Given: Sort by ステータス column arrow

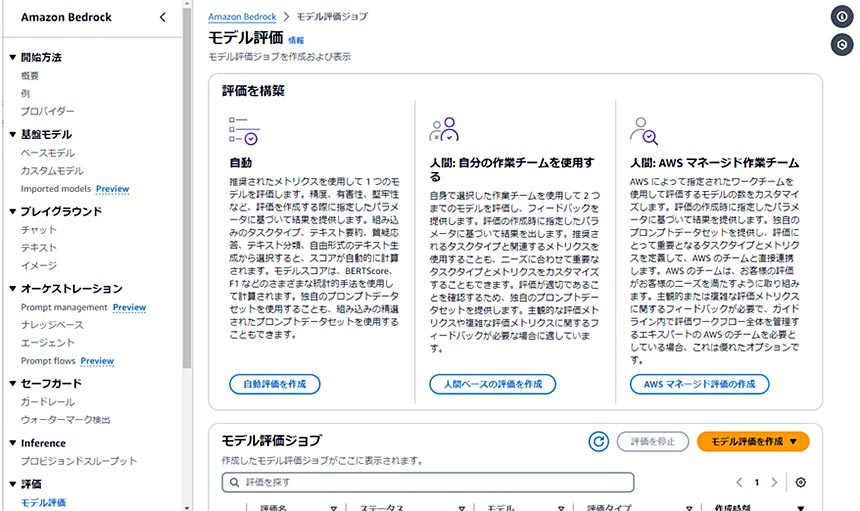Looking at the screenshot, I should click(461, 508).
